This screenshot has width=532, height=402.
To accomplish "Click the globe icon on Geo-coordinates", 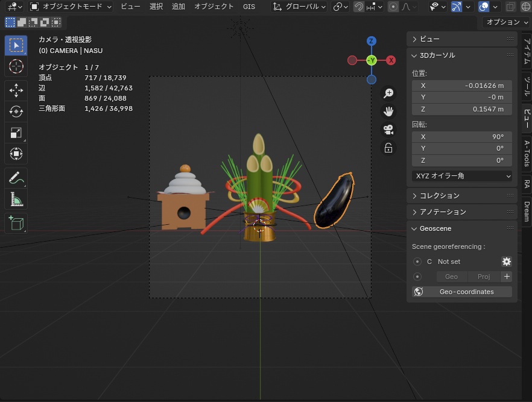I will tap(419, 292).
